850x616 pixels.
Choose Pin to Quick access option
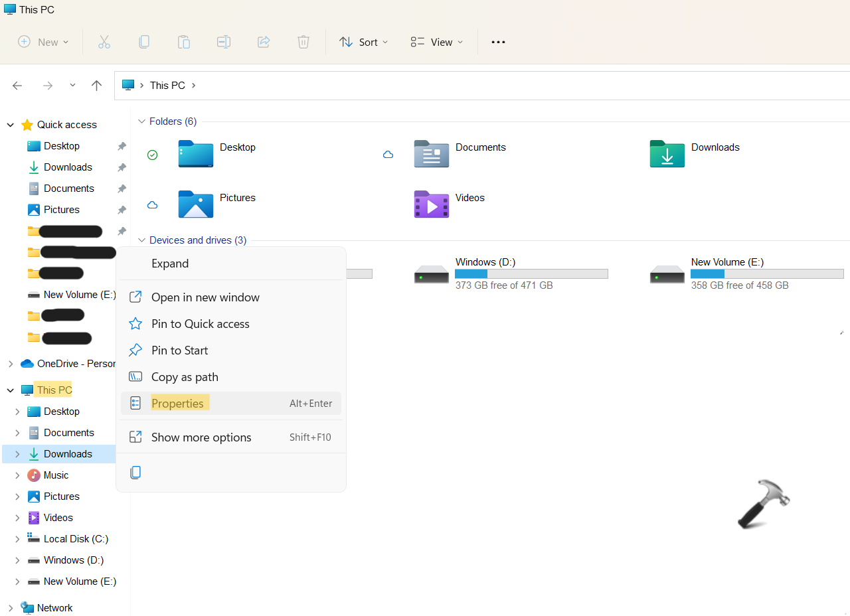tap(200, 324)
